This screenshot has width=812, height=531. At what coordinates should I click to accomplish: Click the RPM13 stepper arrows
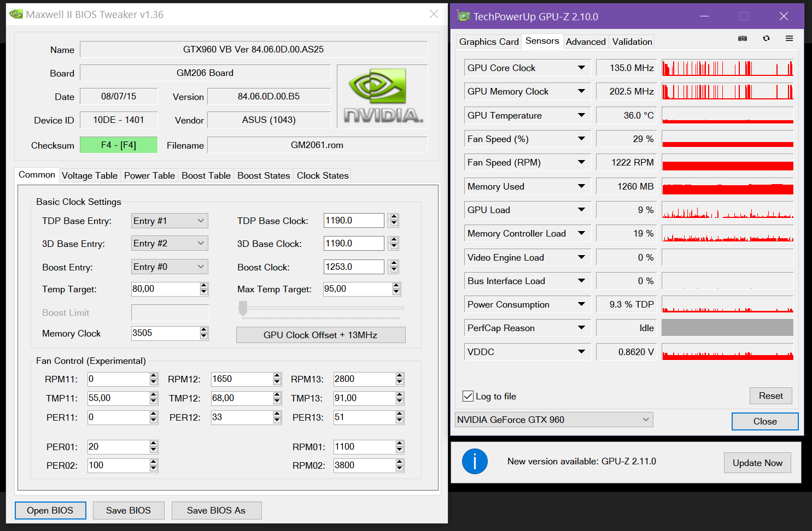click(400, 379)
